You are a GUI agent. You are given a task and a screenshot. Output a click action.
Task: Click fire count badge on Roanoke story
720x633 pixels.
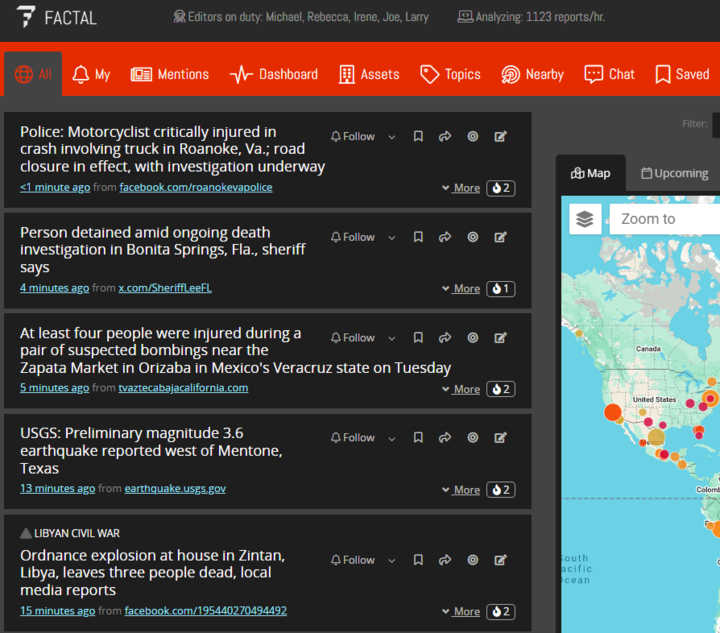pyautogui.click(x=501, y=188)
